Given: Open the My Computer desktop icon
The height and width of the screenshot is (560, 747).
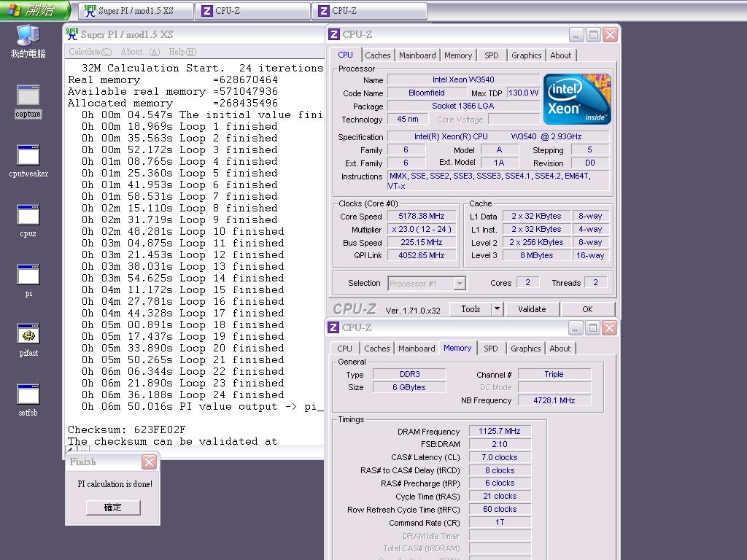Looking at the screenshot, I should [28, 42].
